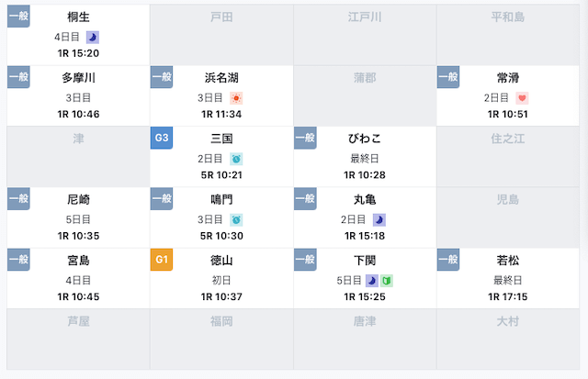588x379 pixels.
Task: Click the green beginner mark icon for 下関
Action: [x=387, y=281]
